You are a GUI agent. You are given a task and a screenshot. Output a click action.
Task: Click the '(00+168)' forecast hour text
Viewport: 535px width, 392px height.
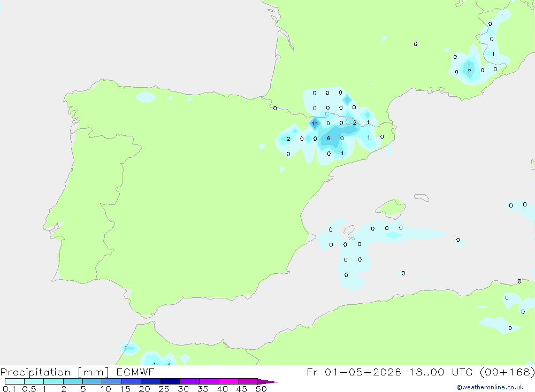(507, 372)
